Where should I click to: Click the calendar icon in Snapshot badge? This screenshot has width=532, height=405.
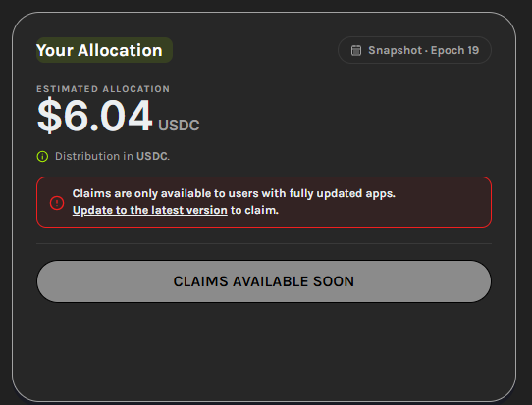356,50
